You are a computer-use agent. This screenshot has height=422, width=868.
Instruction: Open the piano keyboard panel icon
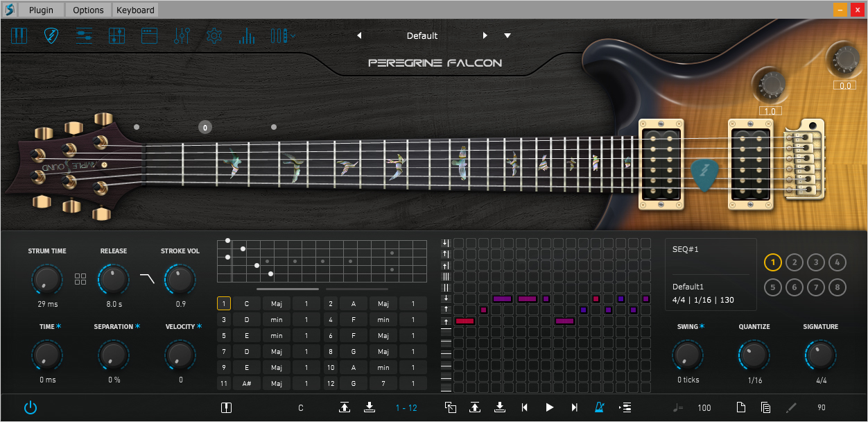(19, 35)
